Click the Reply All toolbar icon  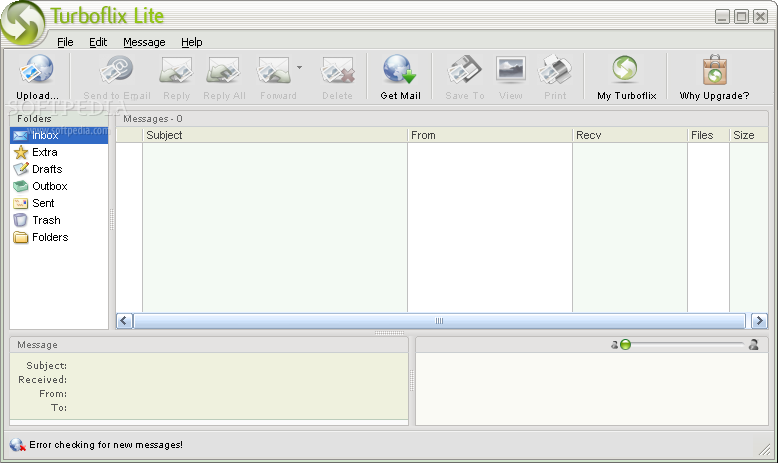(x=224, y=69)
